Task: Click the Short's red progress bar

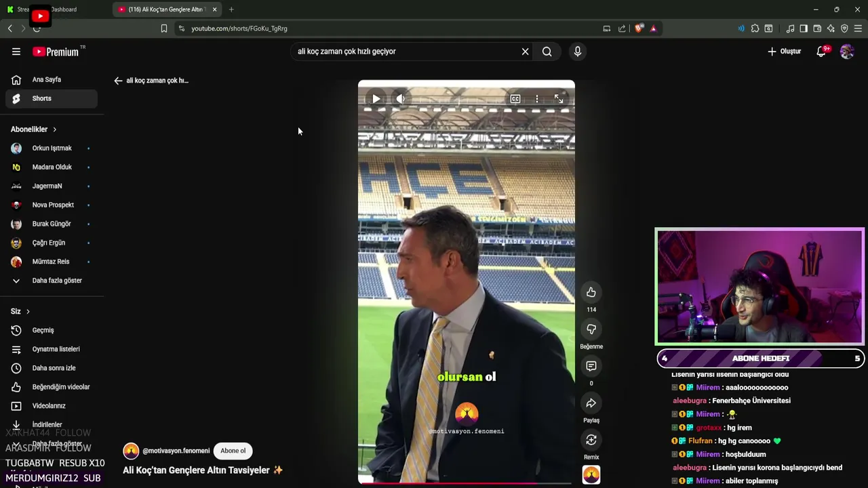Action: pos(466,483)
